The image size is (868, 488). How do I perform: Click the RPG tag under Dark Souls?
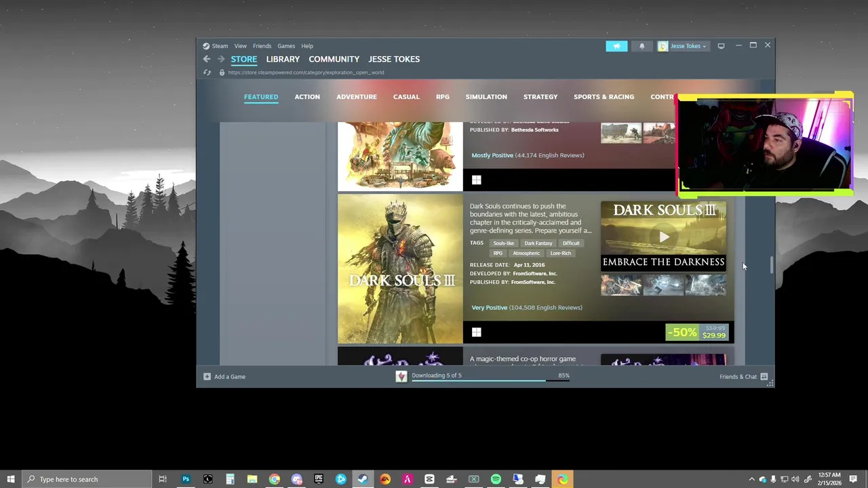pos(498,253)
